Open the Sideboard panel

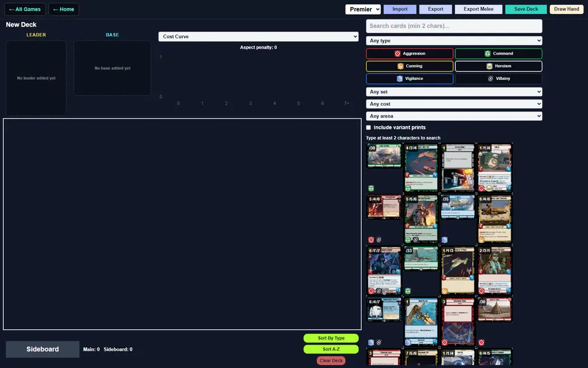[x=42, y=349]
